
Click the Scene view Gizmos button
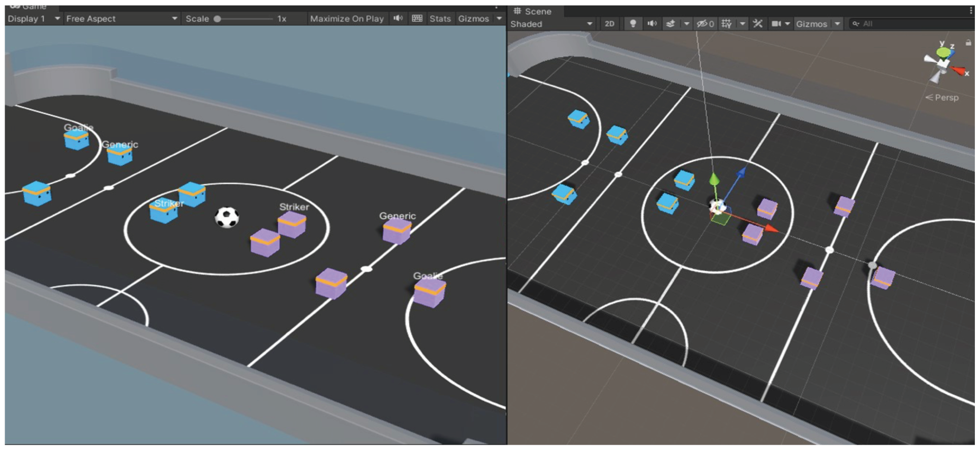click(811, 23)
